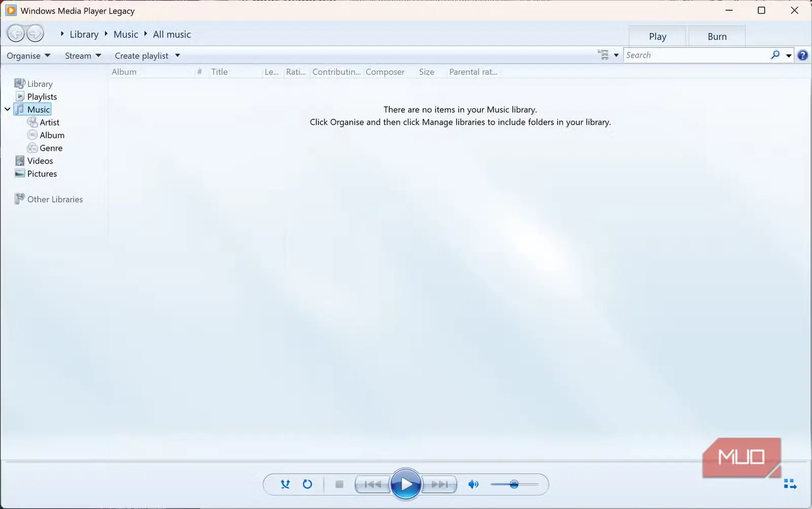Turn repeat on
Viewport: 812px width, 509px height.
(x=308, y=484)
